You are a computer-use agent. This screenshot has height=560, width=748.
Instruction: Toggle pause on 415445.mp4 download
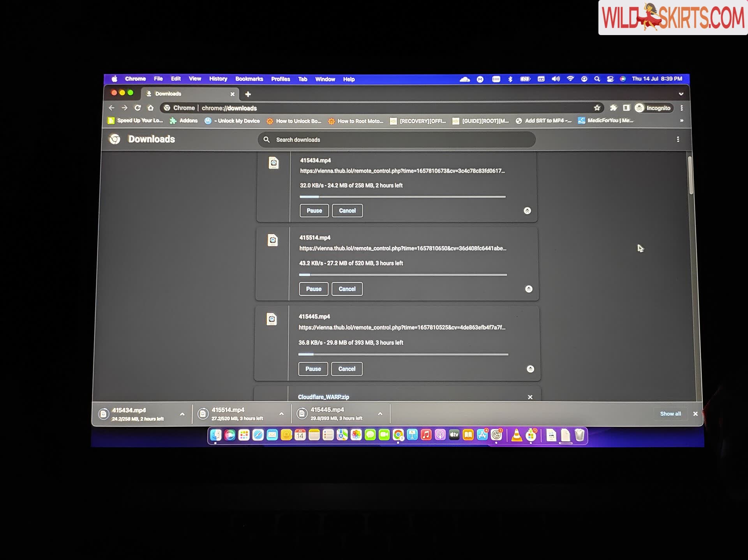(x=313, y=368)
